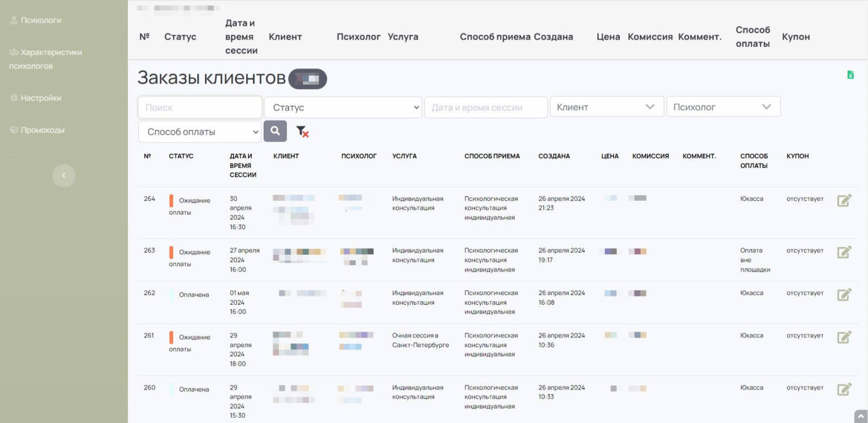
Task: Edit order 263 using pencil icon
Action: 844,252
